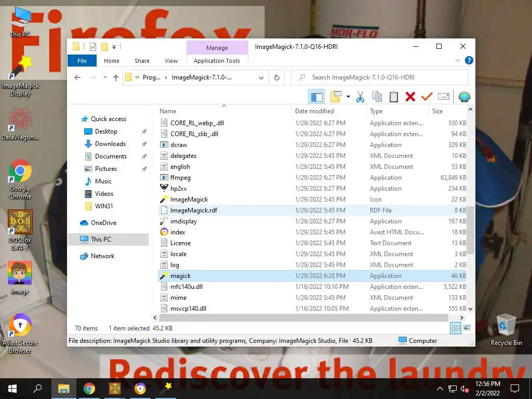This screenshot has width=532, height=399.
Task: Click the Back navigation arrow
Action: coord(77,78)
